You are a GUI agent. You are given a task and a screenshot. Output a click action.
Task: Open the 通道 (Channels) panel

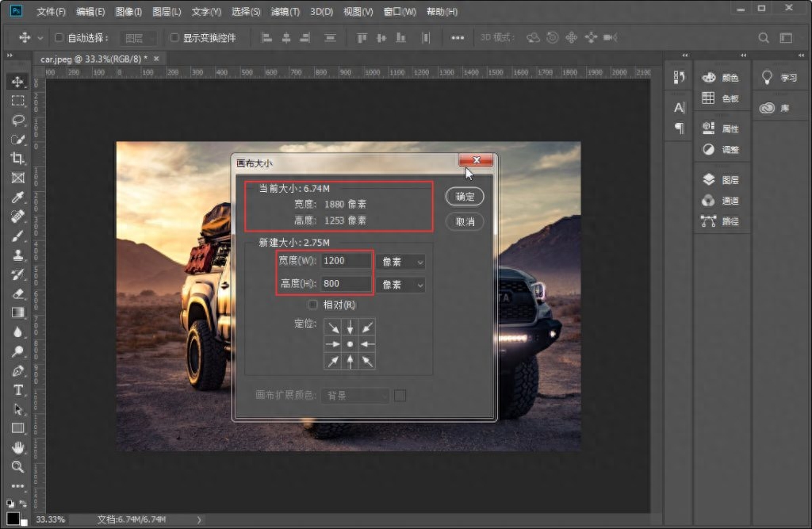pyautogui.click(x=720, y=201)
